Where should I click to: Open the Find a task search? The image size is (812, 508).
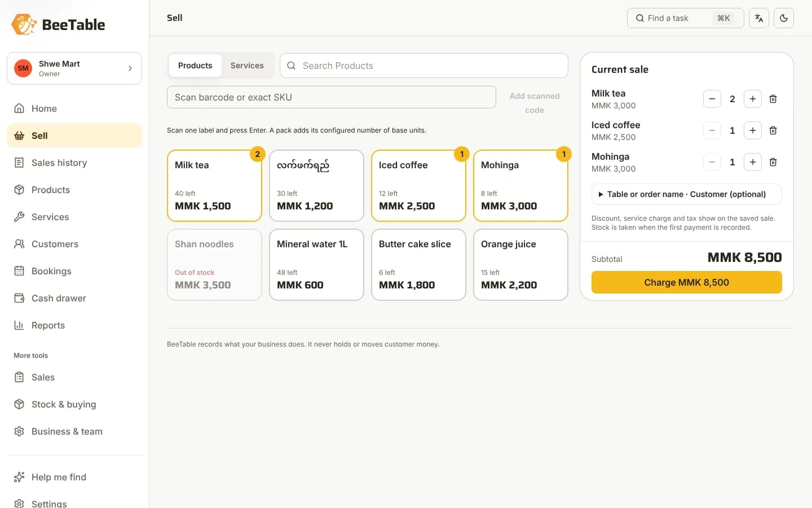(686, 18)
